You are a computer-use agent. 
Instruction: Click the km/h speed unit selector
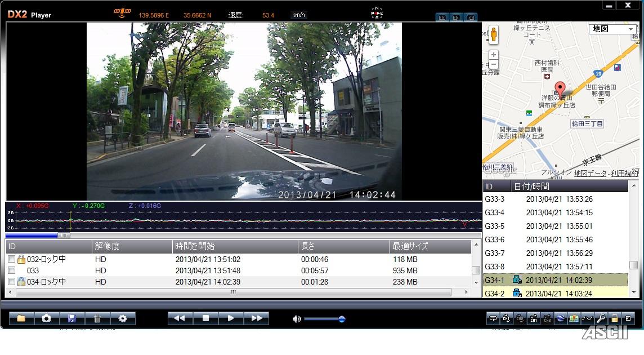(x=298, y=15)
